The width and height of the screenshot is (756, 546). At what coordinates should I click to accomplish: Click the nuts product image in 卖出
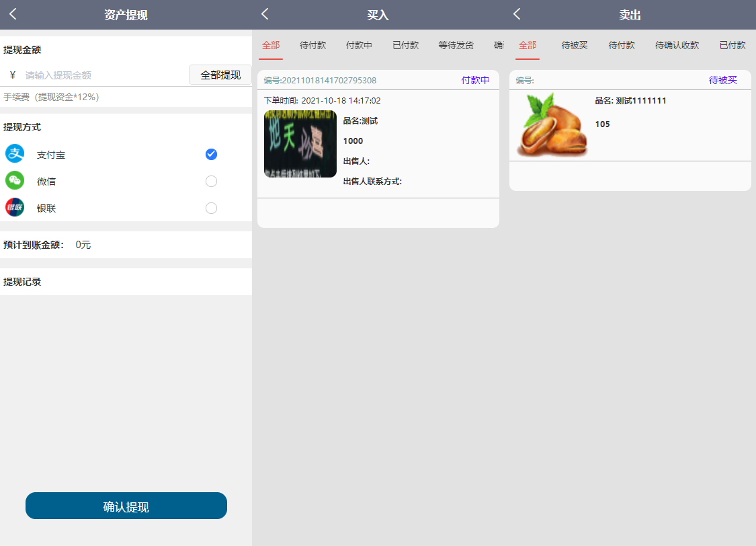[552, 126]
